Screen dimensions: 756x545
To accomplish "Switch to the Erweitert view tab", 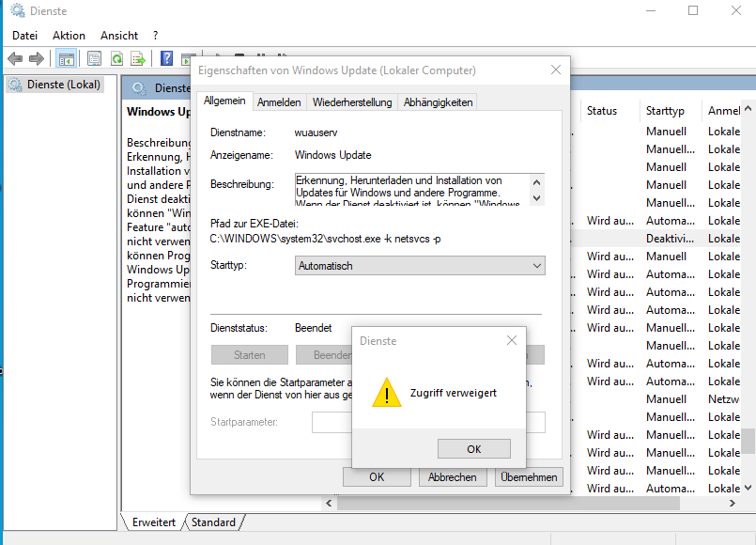I will [x=153, y=522].
